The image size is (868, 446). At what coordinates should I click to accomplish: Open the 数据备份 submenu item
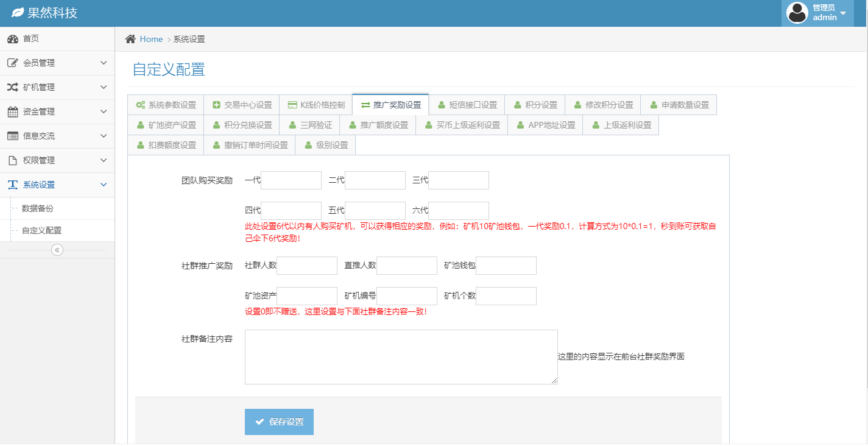(57, 208)
